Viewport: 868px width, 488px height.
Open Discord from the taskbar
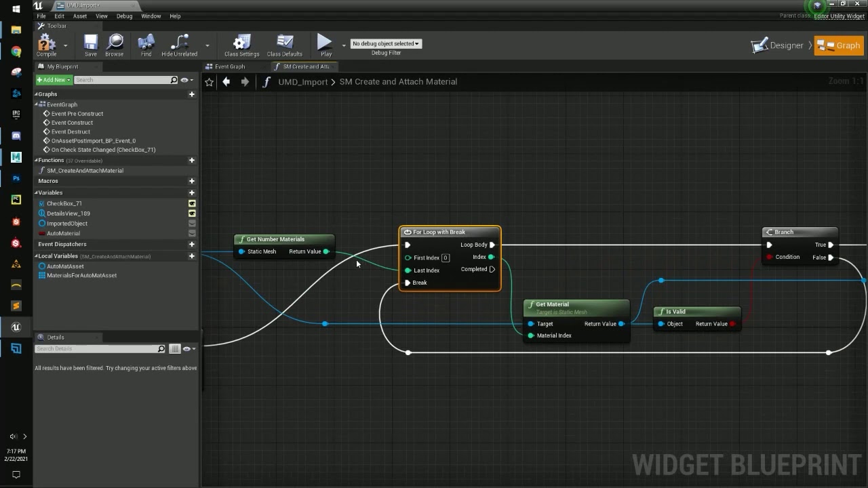point(16,136)
